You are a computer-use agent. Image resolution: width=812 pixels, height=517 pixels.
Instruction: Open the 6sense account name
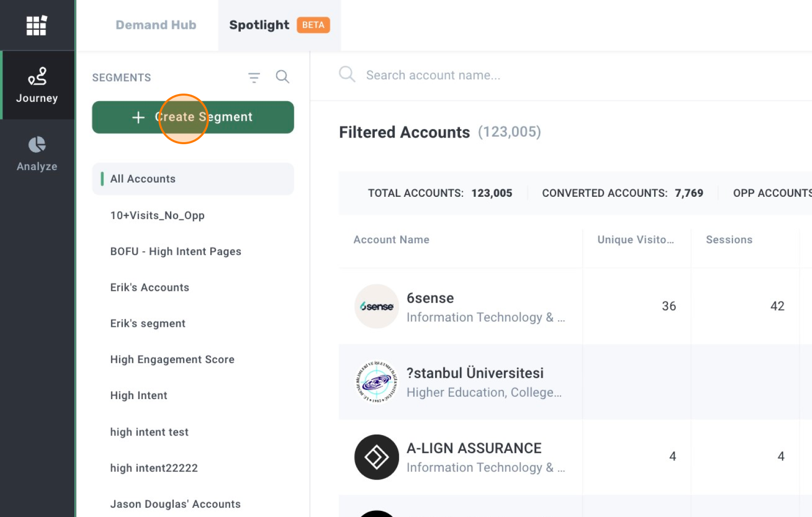pos(430,298)
